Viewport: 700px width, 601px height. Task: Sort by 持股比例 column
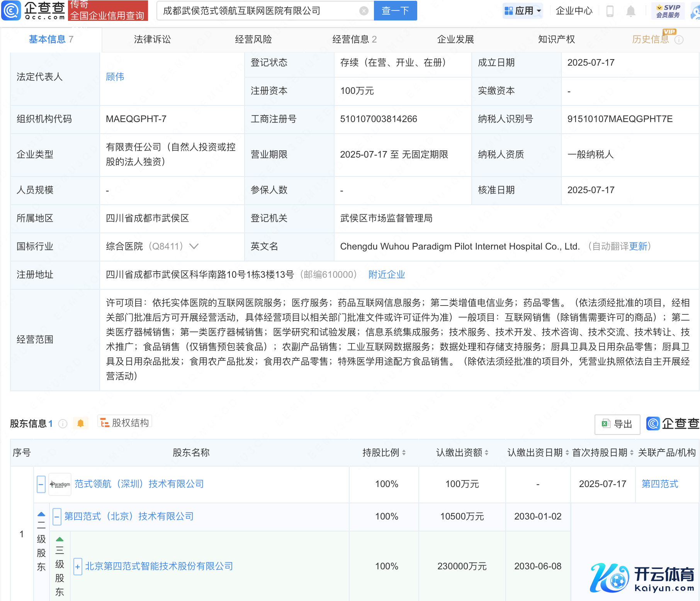[384, 453]
